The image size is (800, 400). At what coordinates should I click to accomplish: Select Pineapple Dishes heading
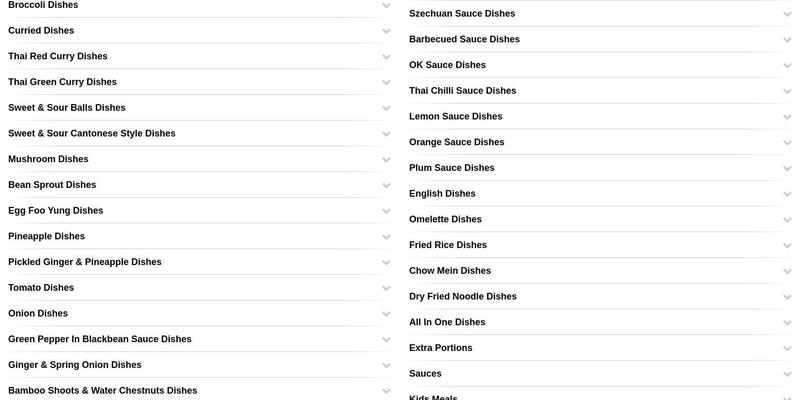46,237
